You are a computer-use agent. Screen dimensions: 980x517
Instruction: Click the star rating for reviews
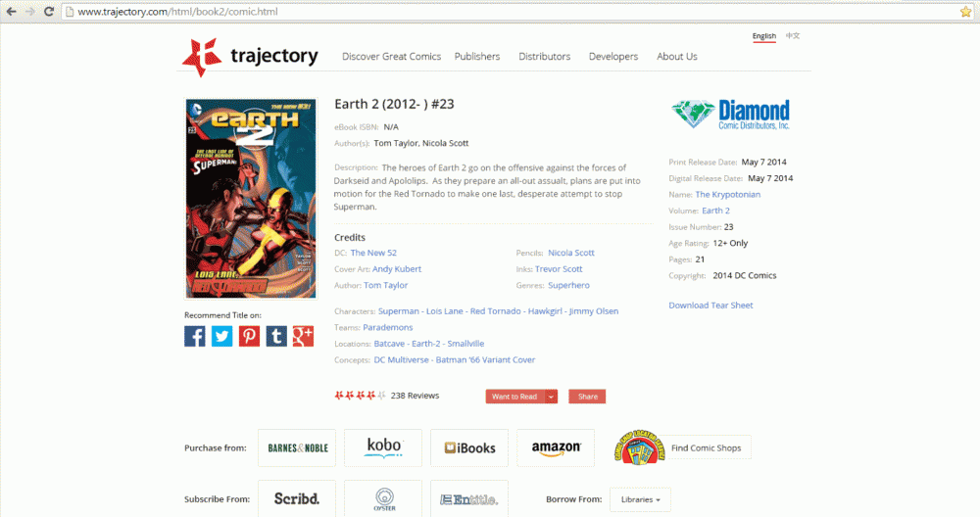pyautogui.click(x=360, y=396)
